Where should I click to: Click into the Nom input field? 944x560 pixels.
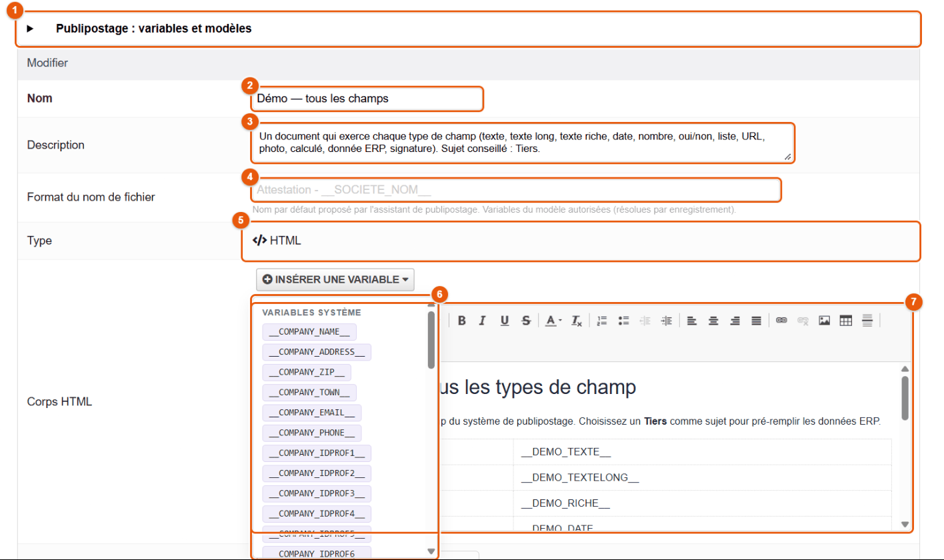tap(367, 99)
